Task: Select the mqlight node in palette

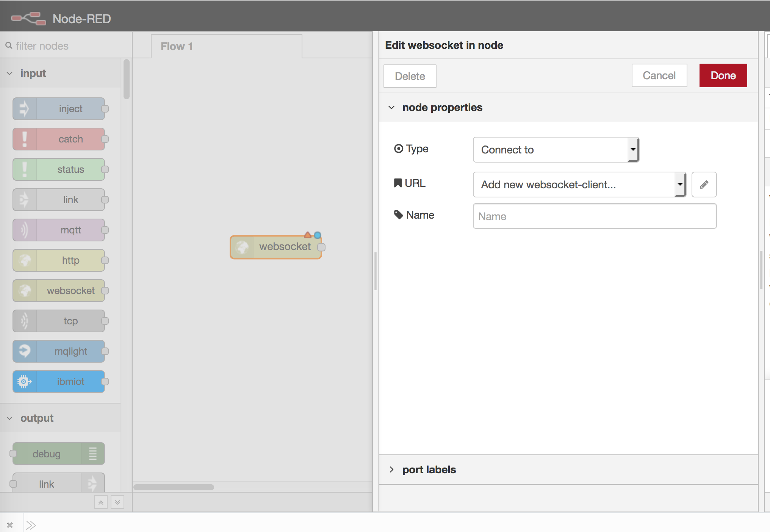Action: pyautogui.click(x=59, y=351)
